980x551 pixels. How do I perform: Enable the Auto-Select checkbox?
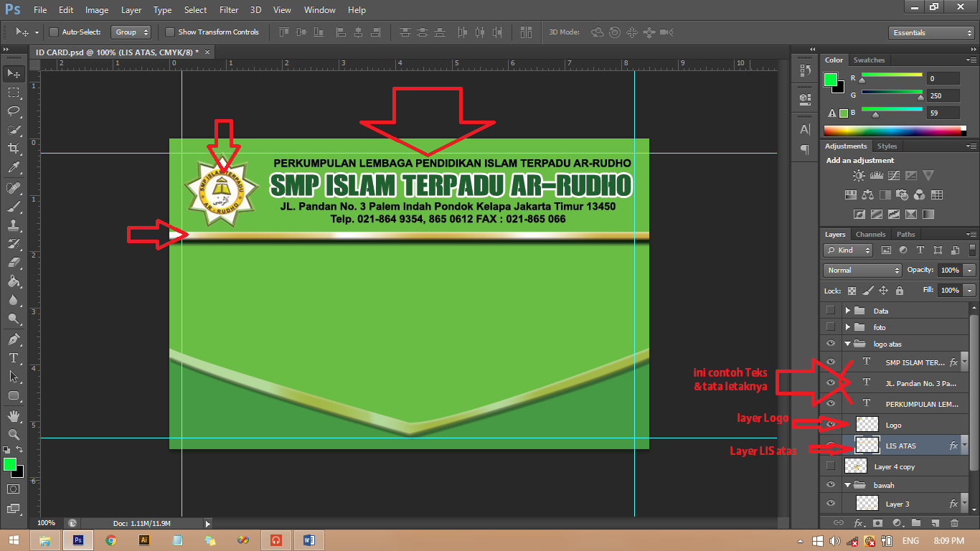click(53, 32)
